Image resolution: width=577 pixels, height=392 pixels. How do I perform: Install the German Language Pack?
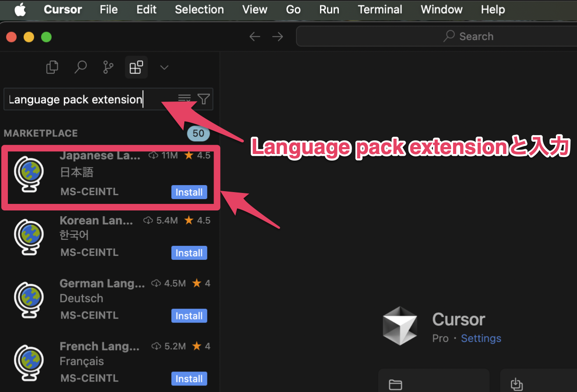coord(189,316)
